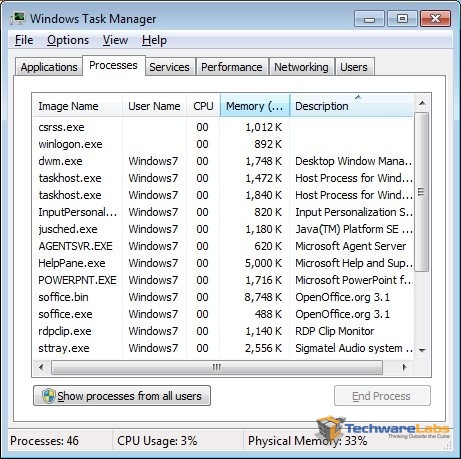461x459 pixels.
Task: Click Processes: 46 in status bar
Action: pos(44,441)
